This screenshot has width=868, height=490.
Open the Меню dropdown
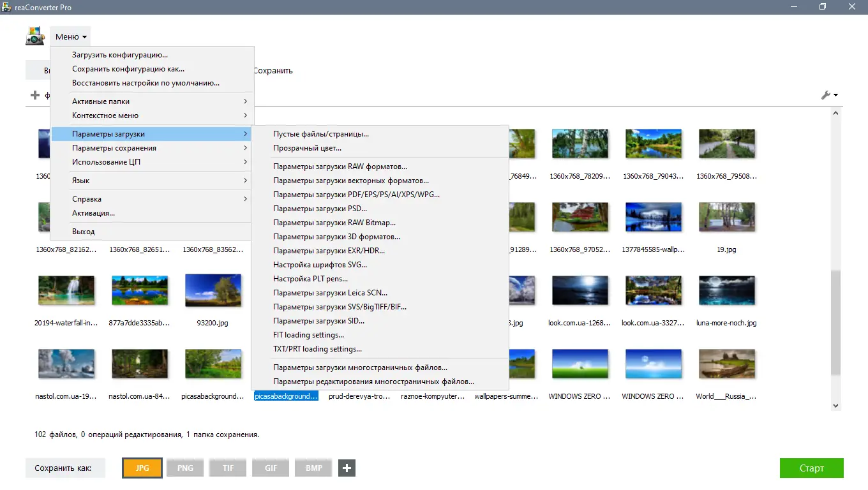pyautogui.click(x=70, y=36)
